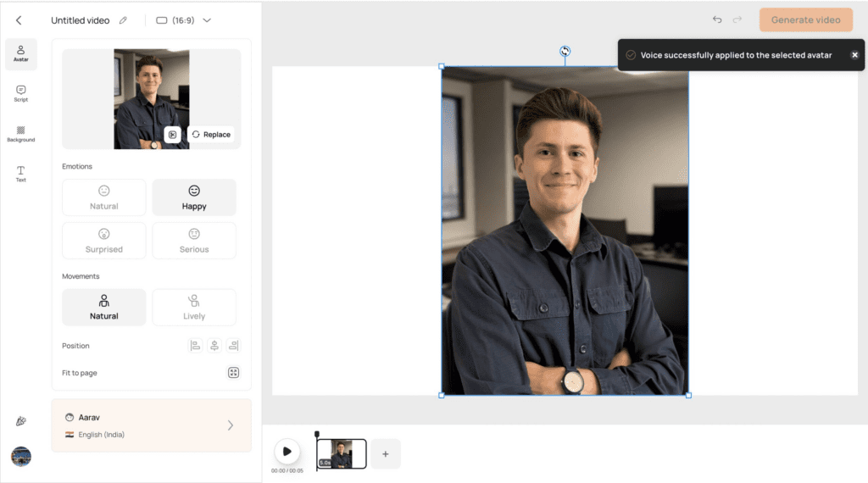Click the back arrow icon

19,20
